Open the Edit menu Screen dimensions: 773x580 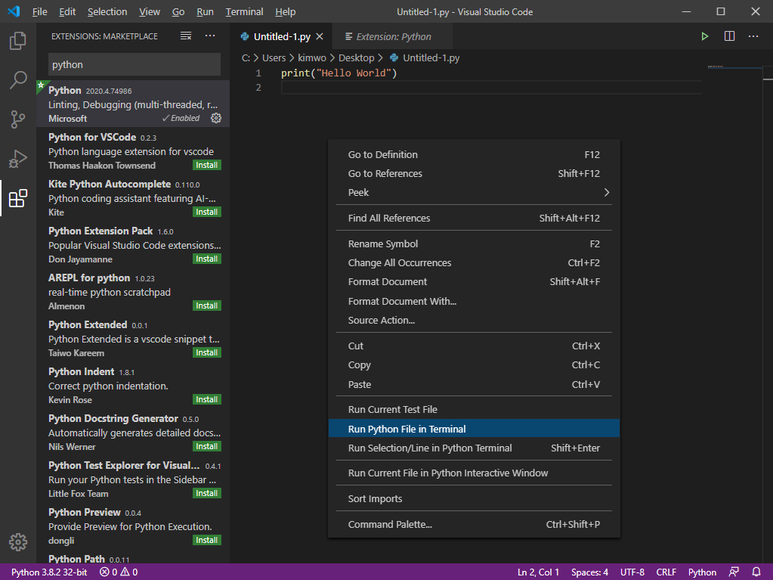point(67,12)
